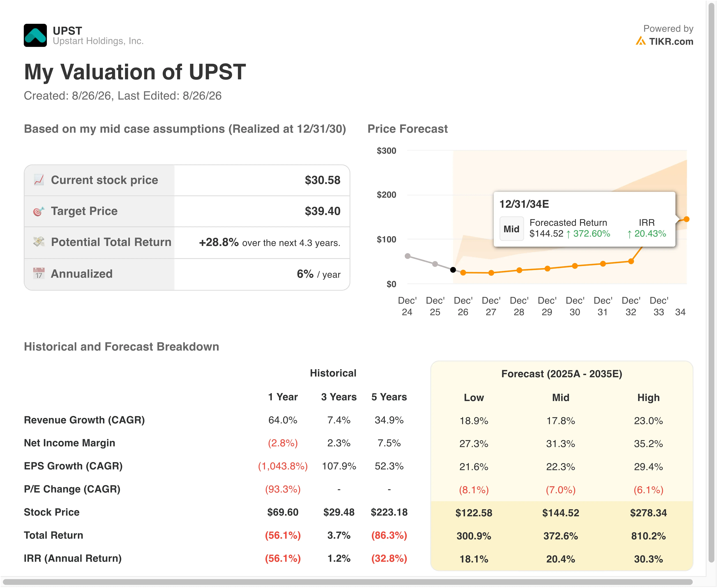Select the Dec' 30 orange forecast point

(575, 266)
